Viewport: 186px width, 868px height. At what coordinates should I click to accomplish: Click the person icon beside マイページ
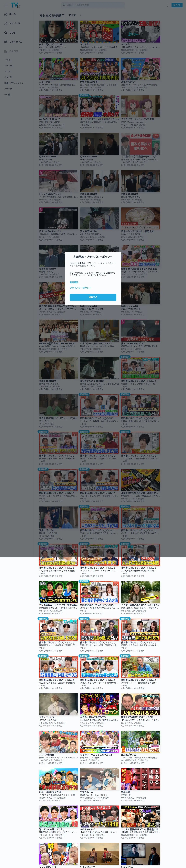6,23
